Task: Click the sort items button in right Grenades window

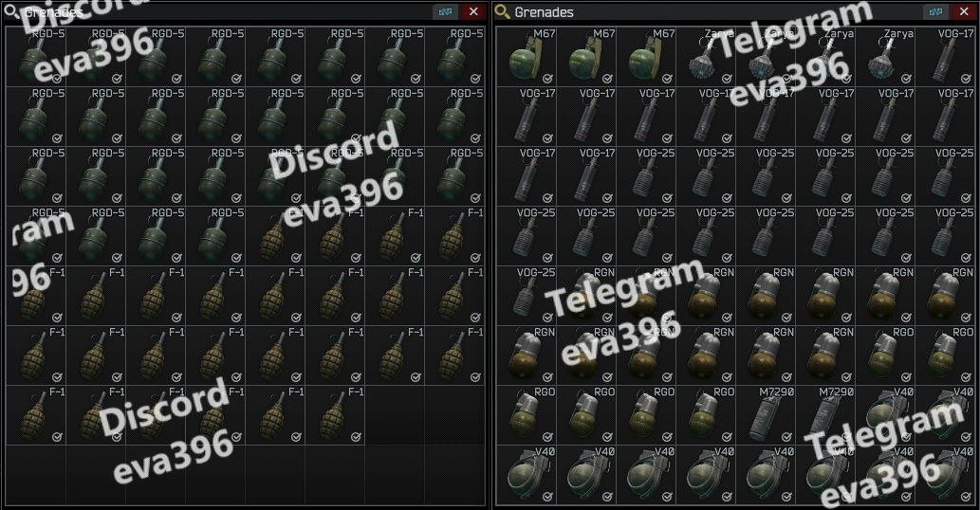Action: [935, 12]
